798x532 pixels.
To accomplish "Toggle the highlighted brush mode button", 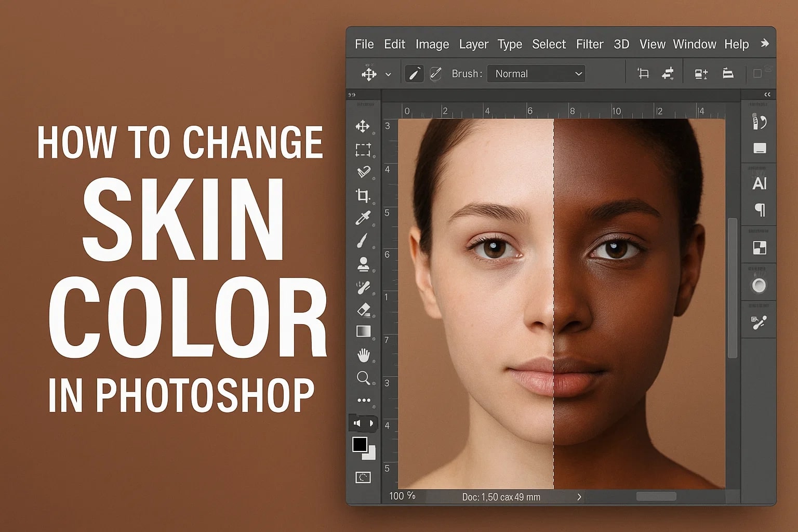I will pyautogui.click(x=414, y=74).
